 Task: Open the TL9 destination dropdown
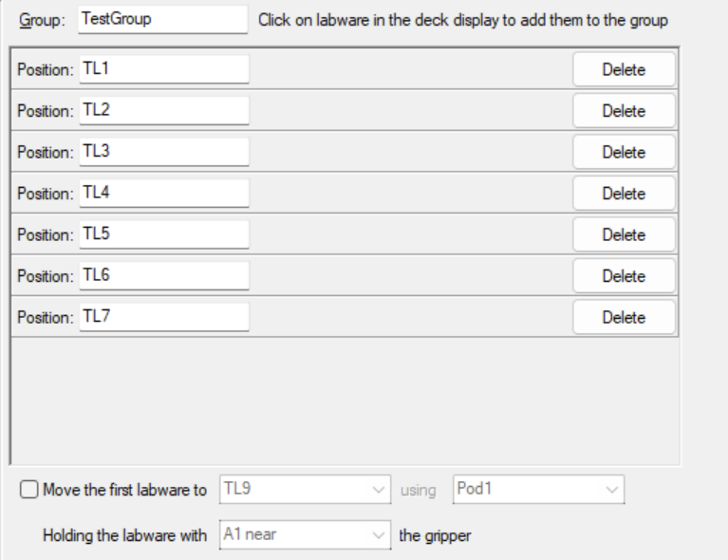point(305,490)
